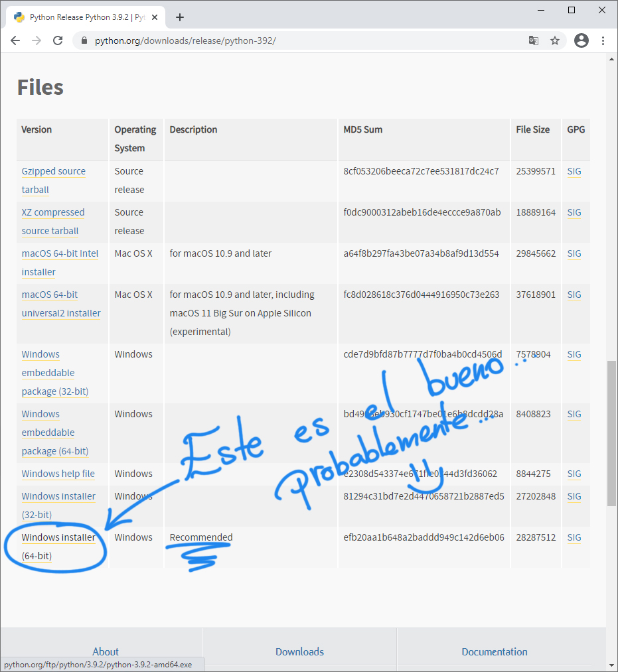The width and height of the screenshot is (618, 672).
Task: Close the Python Release tab
Action: [x=155, y=17]
